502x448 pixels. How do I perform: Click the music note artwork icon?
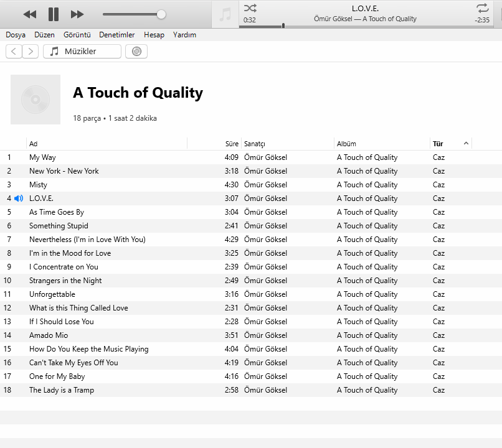pos(225,14)
